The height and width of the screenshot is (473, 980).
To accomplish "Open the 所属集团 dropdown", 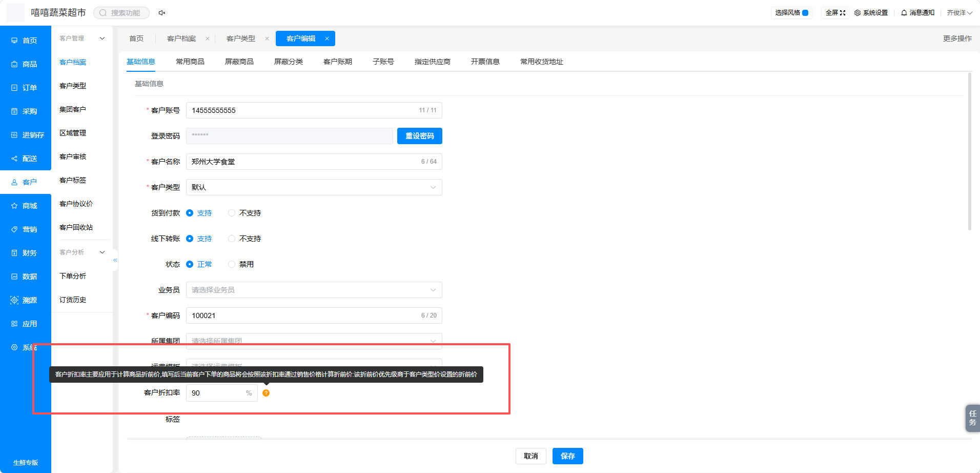I will pos(314,341).
